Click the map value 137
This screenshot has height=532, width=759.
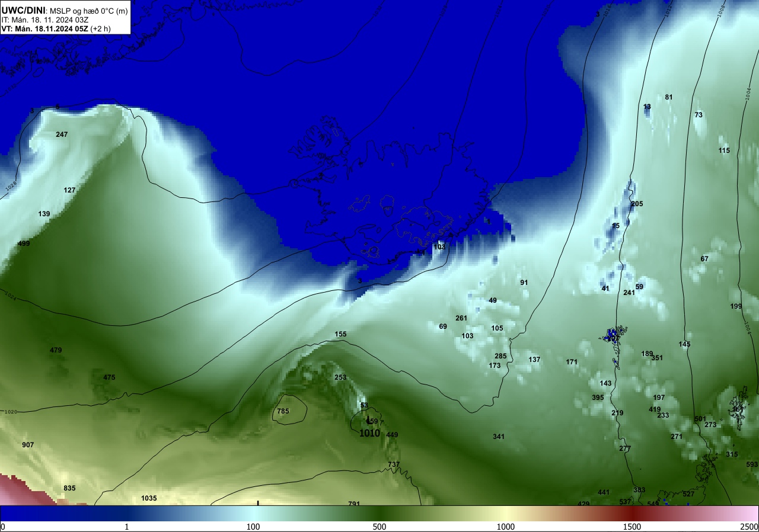tap(534, 360)
